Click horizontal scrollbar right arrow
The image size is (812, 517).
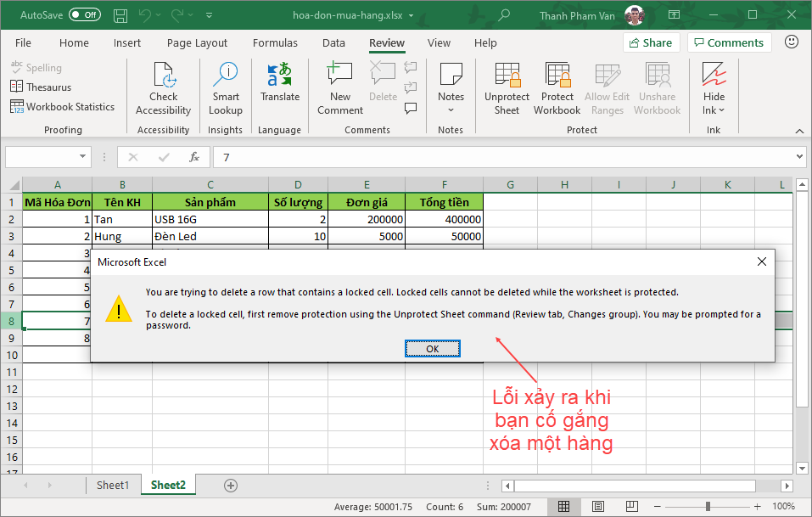(x=787, y=486)
